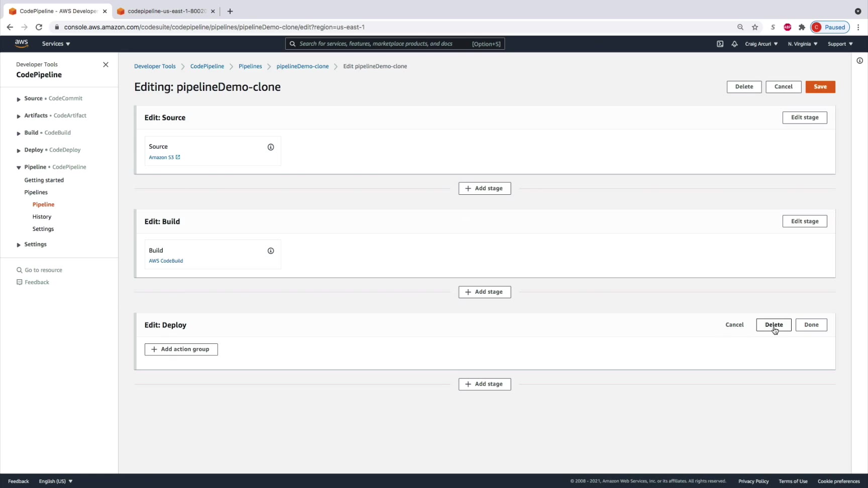This screenshot has width=868, height=488.
Task: Open the Extensions puzzle icon
Action: pyautogui.click(x=802, y=27)
